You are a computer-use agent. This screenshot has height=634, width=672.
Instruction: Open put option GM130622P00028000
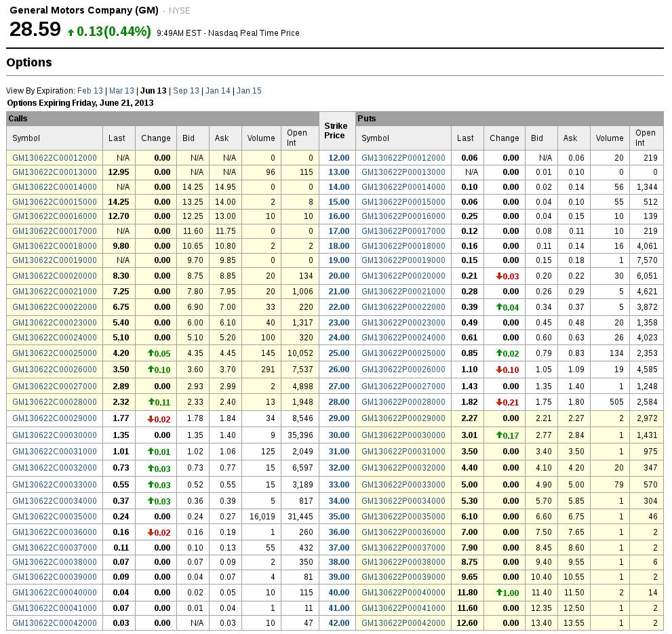point(403,402)
